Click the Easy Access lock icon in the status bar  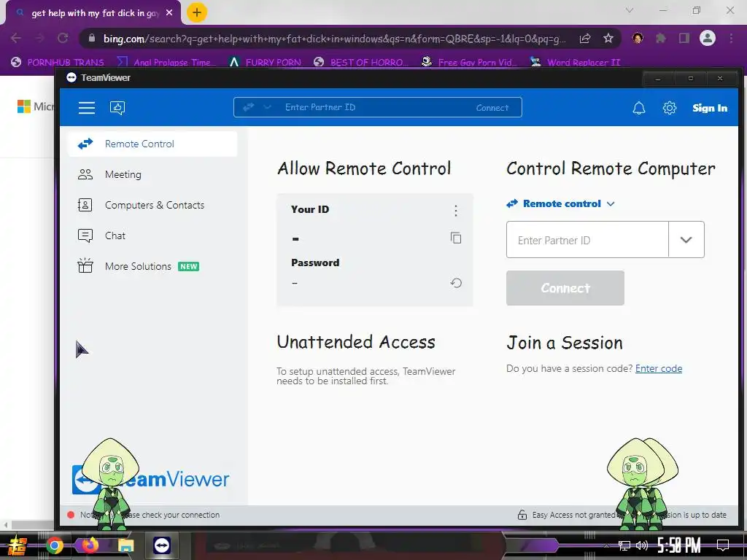(522, 515)
